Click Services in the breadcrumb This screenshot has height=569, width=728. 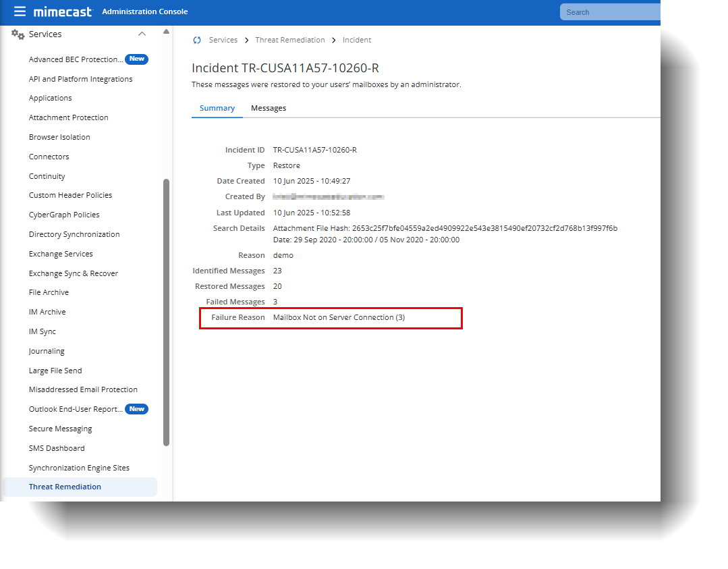pos(223,40)
